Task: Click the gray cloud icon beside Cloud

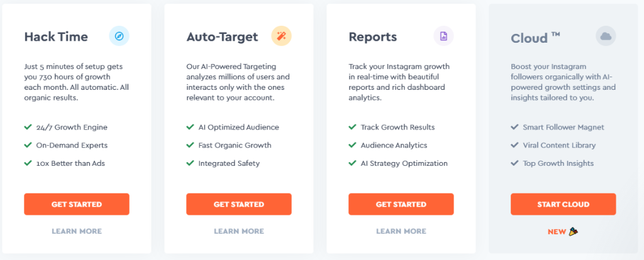Action: (x=606, y=36)
